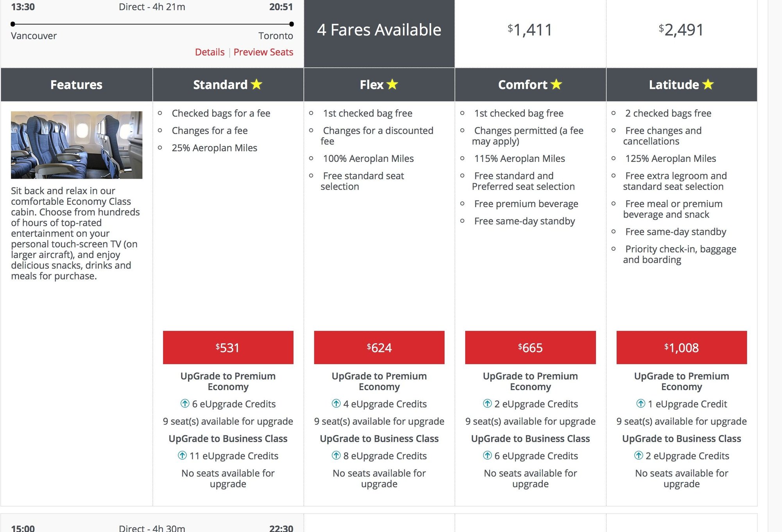Open the Preview Seats link
Screen dimensions: 782x532
tap(263, 52)
